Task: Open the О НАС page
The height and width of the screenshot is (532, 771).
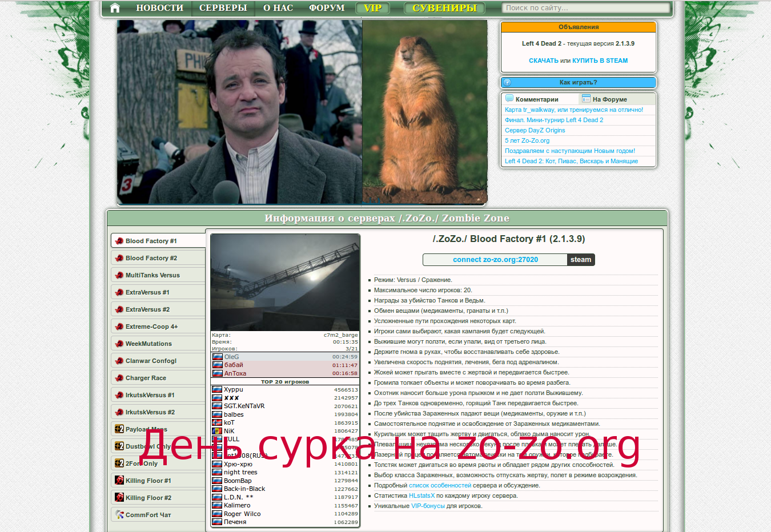Action: (278, 8)
